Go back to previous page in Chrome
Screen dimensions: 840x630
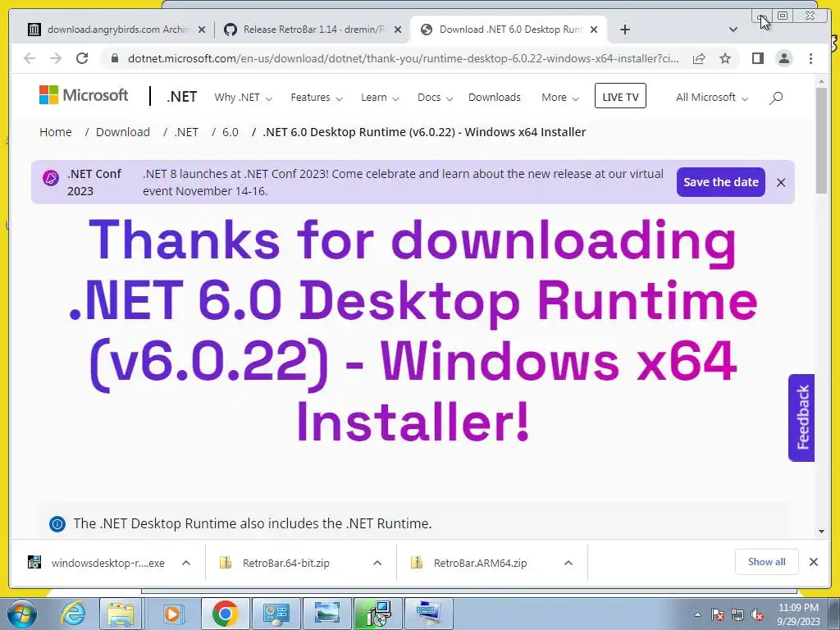tap(30, 58)
